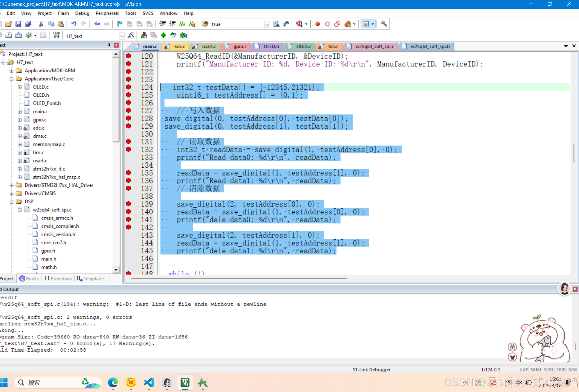Switch to the w25q64_soft_spi.h tab
The height and width of the screenshot is (392, 579).
click(430, 46)
